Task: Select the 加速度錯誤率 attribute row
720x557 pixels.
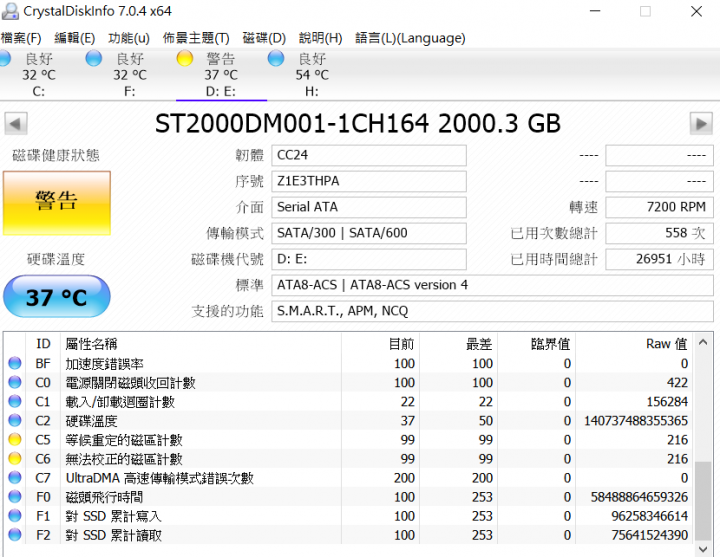Action: [x=349, y=363]
